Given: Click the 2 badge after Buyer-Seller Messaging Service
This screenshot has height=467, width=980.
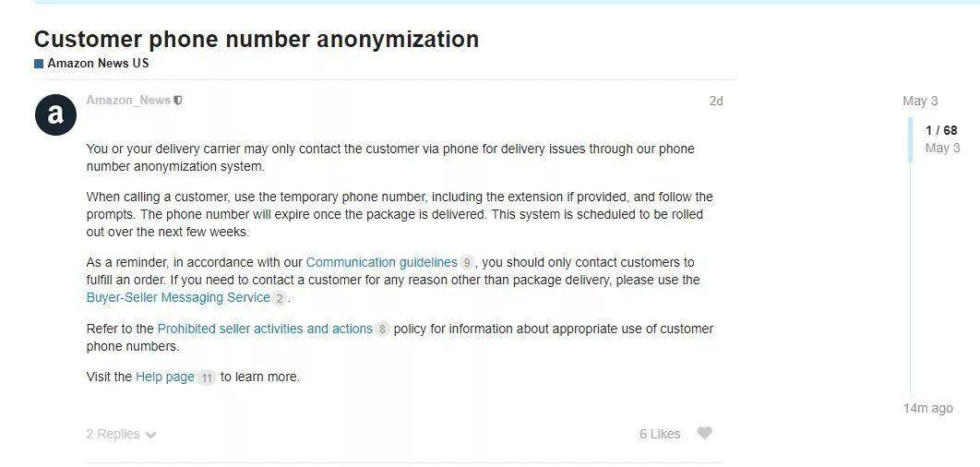Looking at the screenshot, I should tap(280, 298).
